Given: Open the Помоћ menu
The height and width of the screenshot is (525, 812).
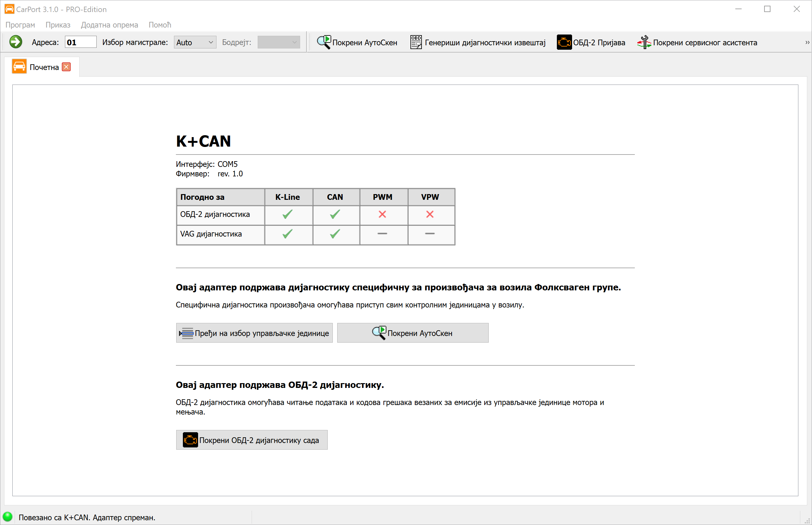Looking at the screenshot, I should pos(160,25).
